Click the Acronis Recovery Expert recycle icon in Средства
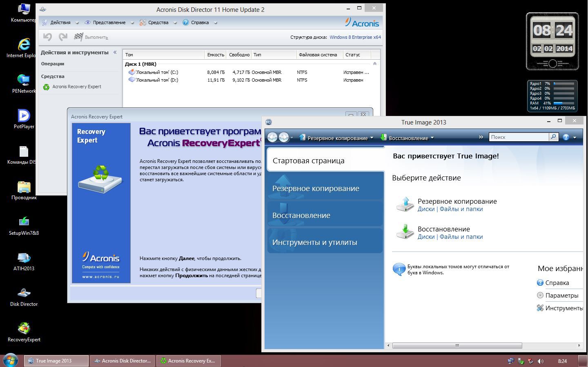This screenshot has height=367, width=588. click(x=46, y=87)
